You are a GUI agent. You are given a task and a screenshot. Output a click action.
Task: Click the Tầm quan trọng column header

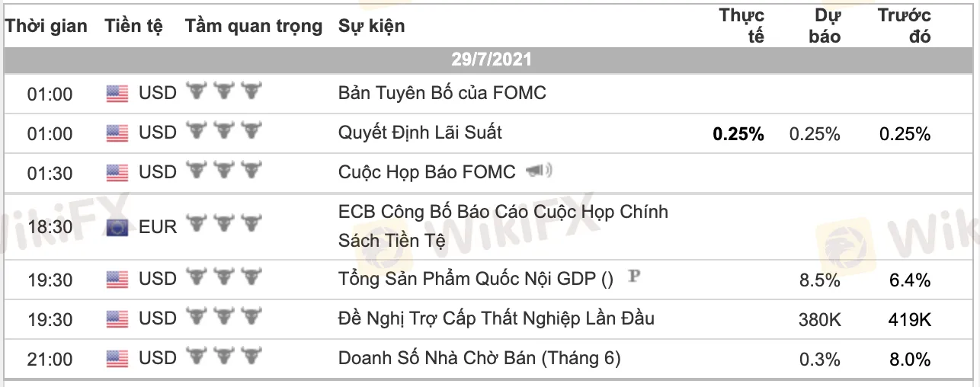(254, 26)
